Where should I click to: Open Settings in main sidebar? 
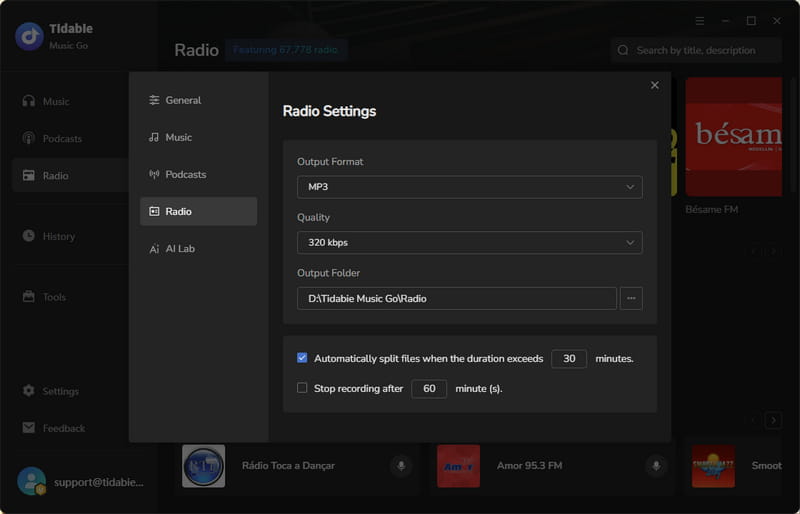[x=70, y=391]
